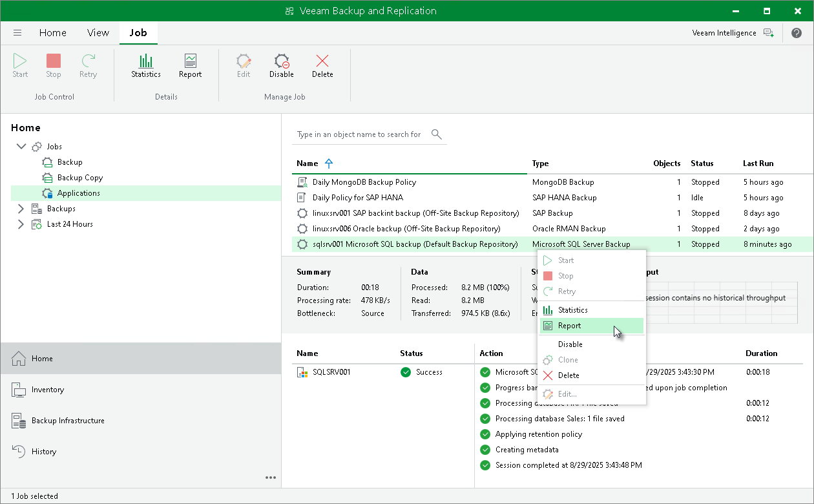Collapse the Jobs tree node
This screenshot has height=504, width=814.
click(x=21, y=146)
